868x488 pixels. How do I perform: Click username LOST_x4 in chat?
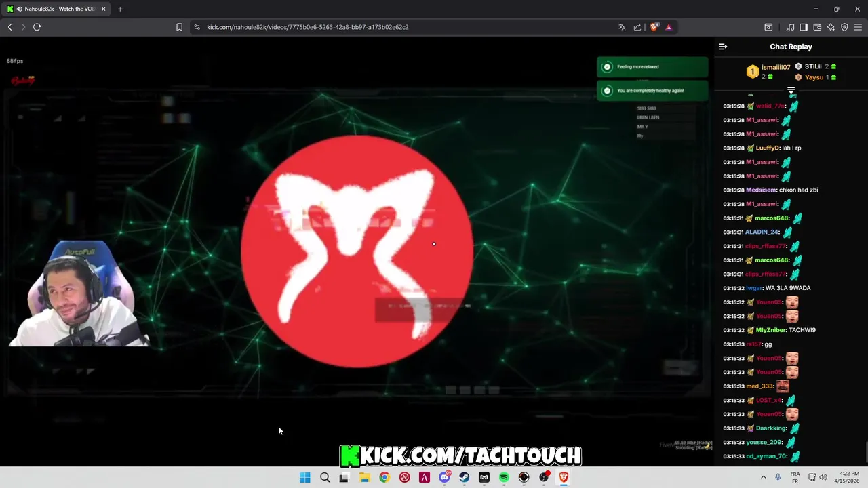(x=769, y=400)
